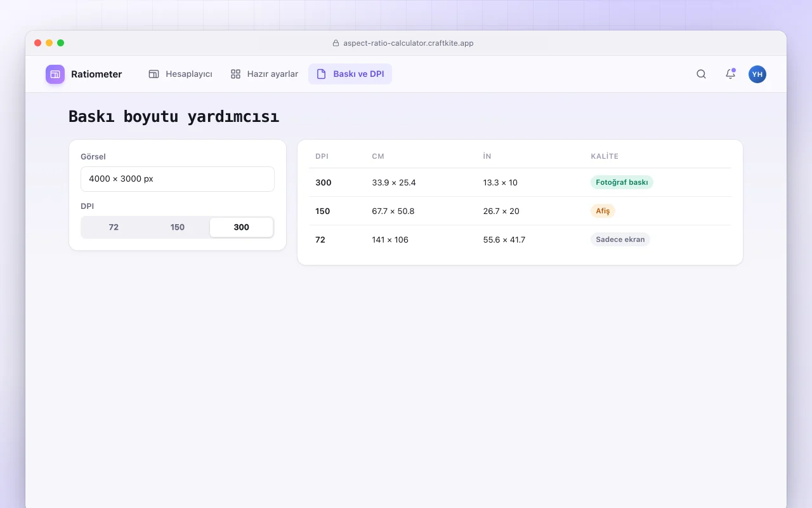Open the search magnifier icon
The image size is (812, 508).
coord(701,74)
